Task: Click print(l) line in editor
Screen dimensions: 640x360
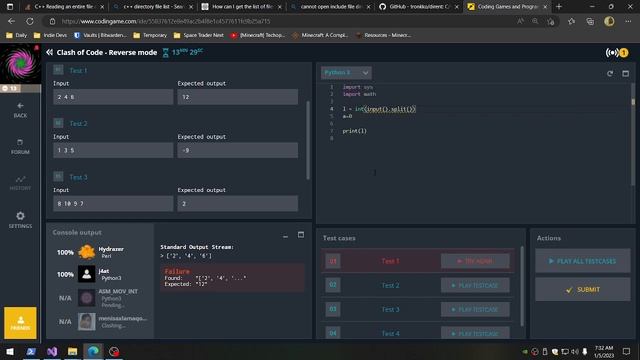Action: pyautogui.click(x=354, y=131)
